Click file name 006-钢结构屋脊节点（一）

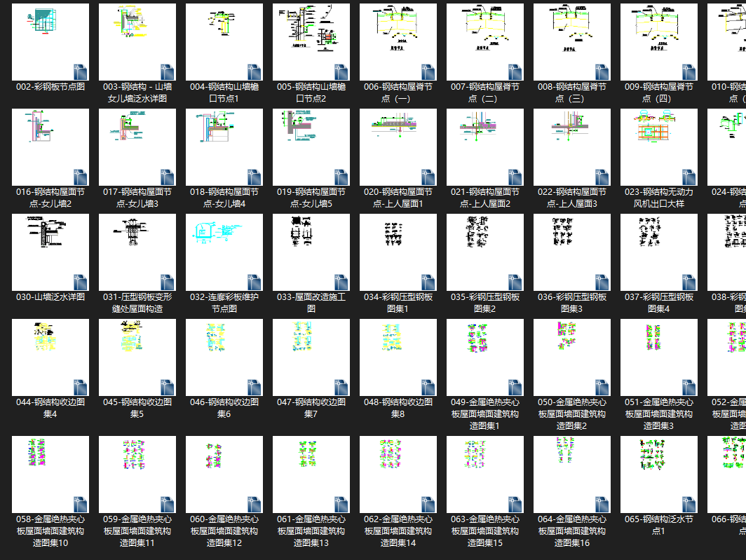(x=398, y=93)
